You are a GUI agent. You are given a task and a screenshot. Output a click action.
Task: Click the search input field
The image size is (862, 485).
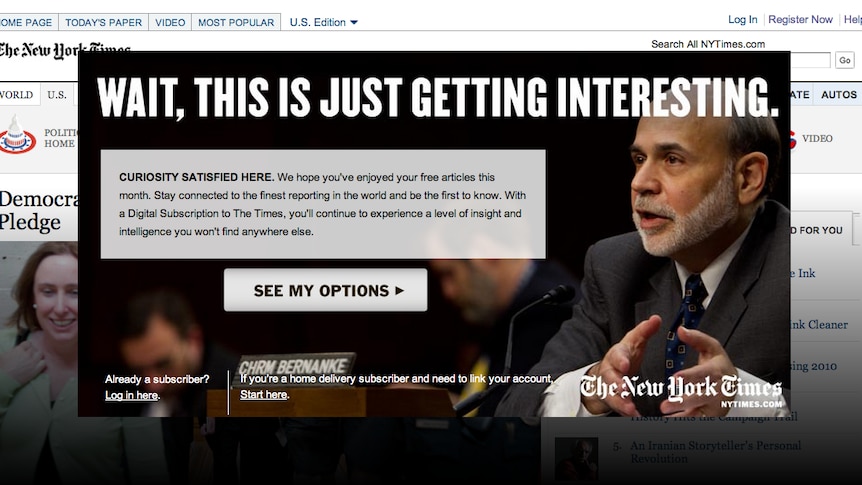coord(810,60)
